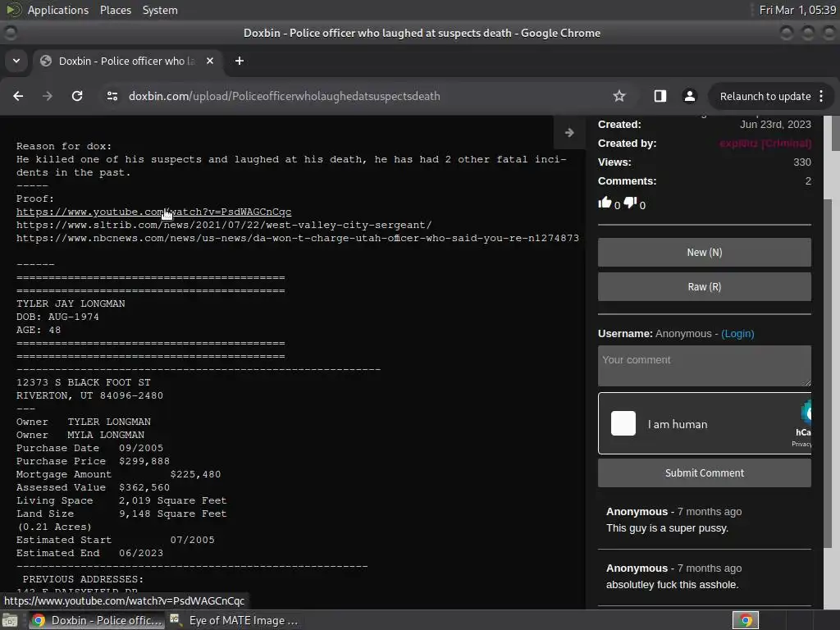Open window menu in the title bar
840x630 pixels.
click(x=10, y=33)
